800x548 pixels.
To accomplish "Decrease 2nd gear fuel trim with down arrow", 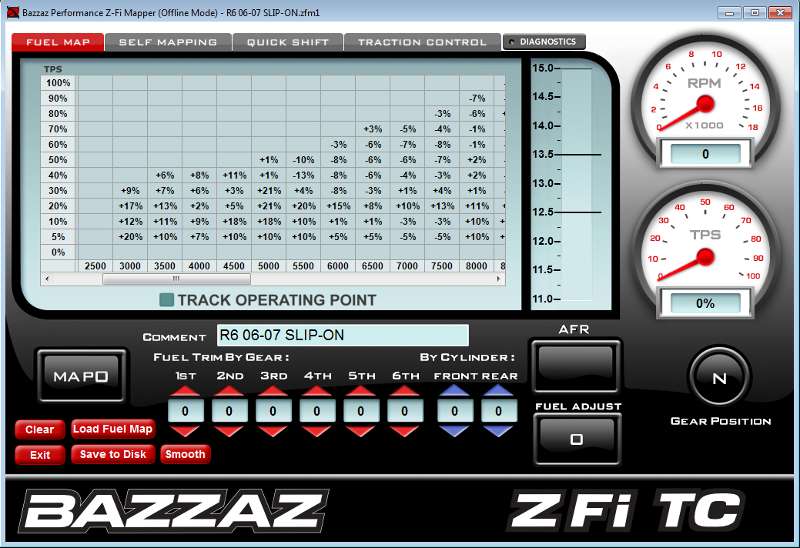I will pyautogui.click(x=229, y=431).
